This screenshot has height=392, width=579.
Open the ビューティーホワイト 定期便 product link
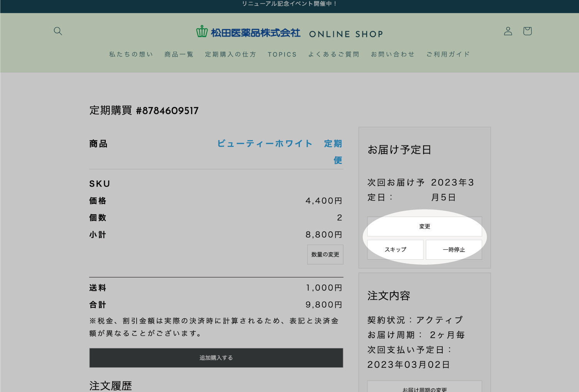click(x=280, y=152)
